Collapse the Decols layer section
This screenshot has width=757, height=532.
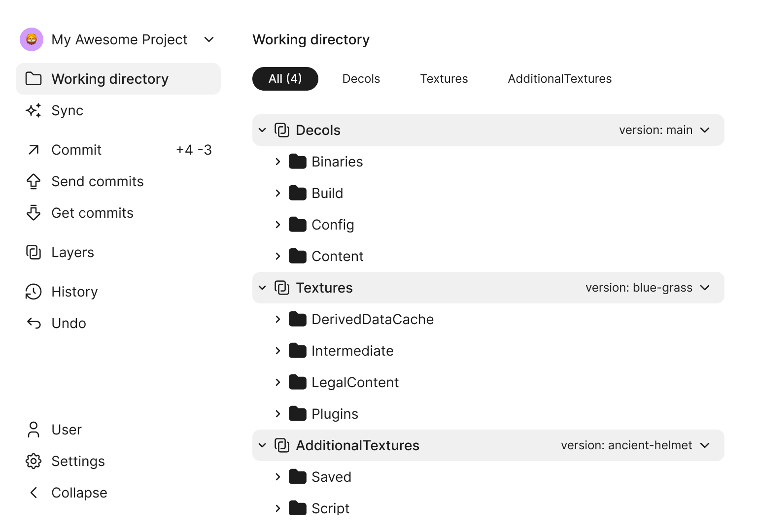point(262,130)
